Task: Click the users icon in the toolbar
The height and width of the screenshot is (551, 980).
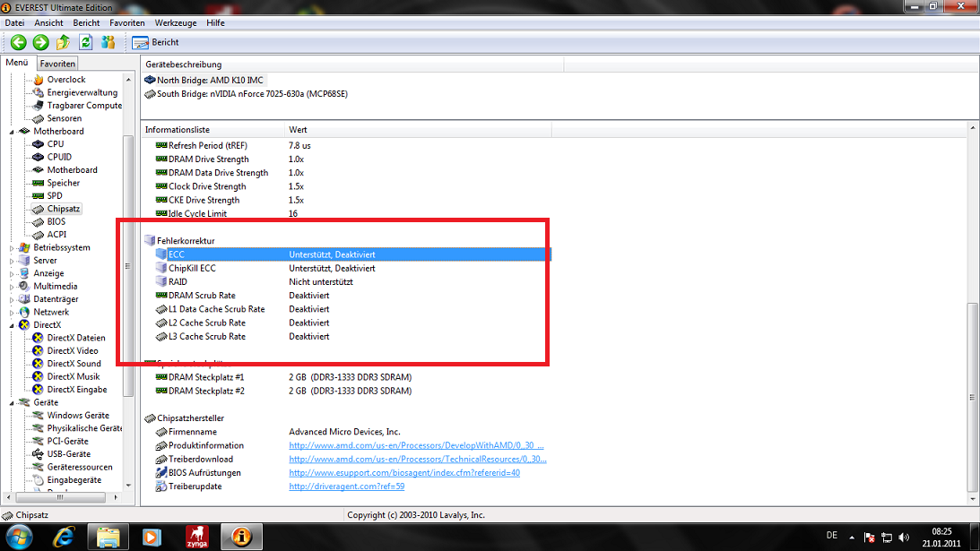Action: [108, 42]
